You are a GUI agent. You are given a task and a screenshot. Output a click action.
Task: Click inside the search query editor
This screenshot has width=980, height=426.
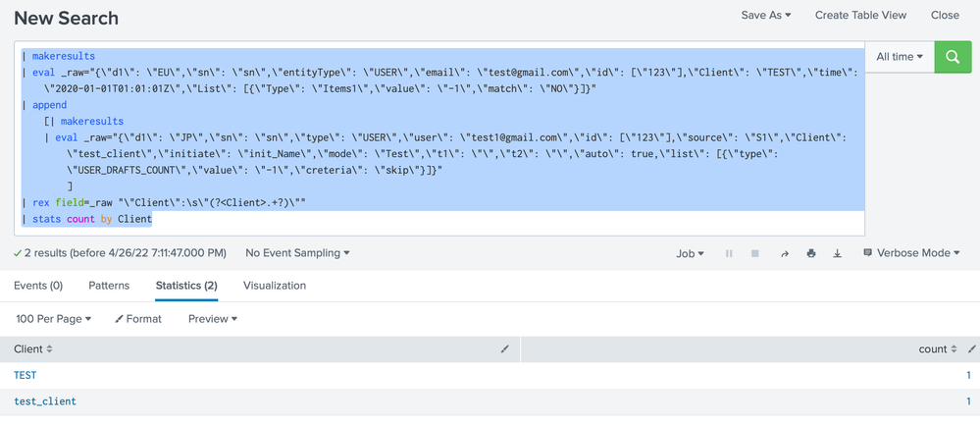pos(441,137)
